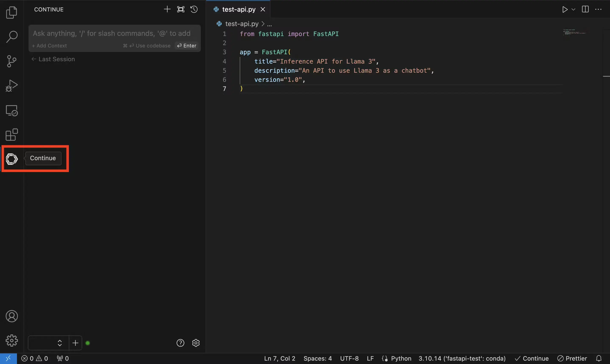This screenshot has width=610, height=364.
Task: Open the Explorer view in activity bar
Action: pyautogui.click(x=11, y=12)
